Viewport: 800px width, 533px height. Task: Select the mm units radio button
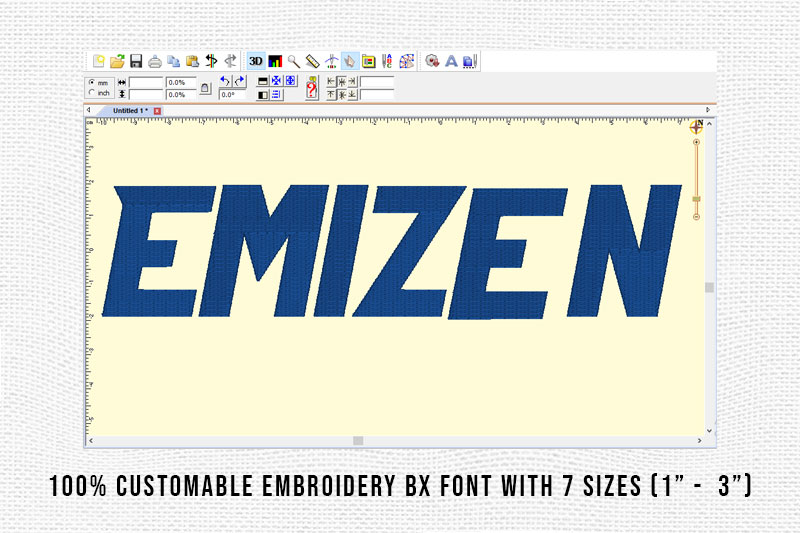click(92, 82)
